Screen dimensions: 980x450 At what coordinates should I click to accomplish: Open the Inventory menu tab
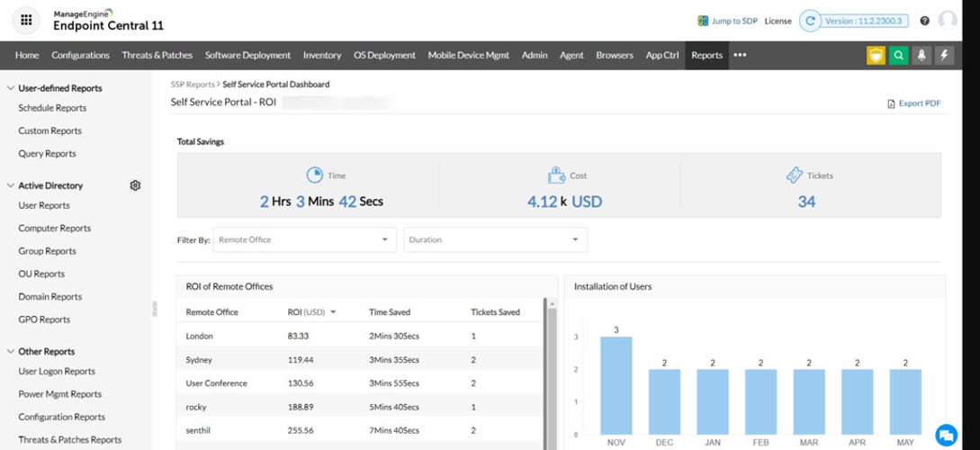tap(321, 55)
